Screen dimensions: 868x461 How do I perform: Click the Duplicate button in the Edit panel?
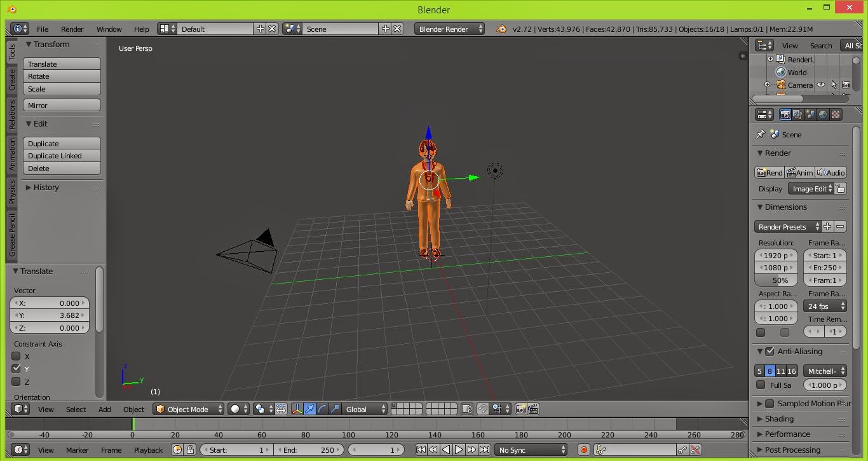point(61,143)
